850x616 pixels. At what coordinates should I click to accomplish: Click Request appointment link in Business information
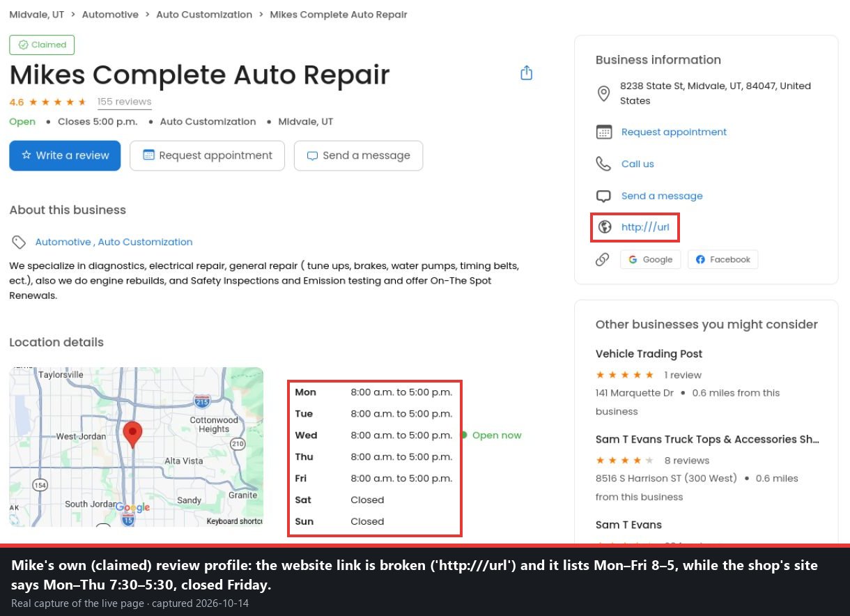pyautogui.click(x=674, y=132)
